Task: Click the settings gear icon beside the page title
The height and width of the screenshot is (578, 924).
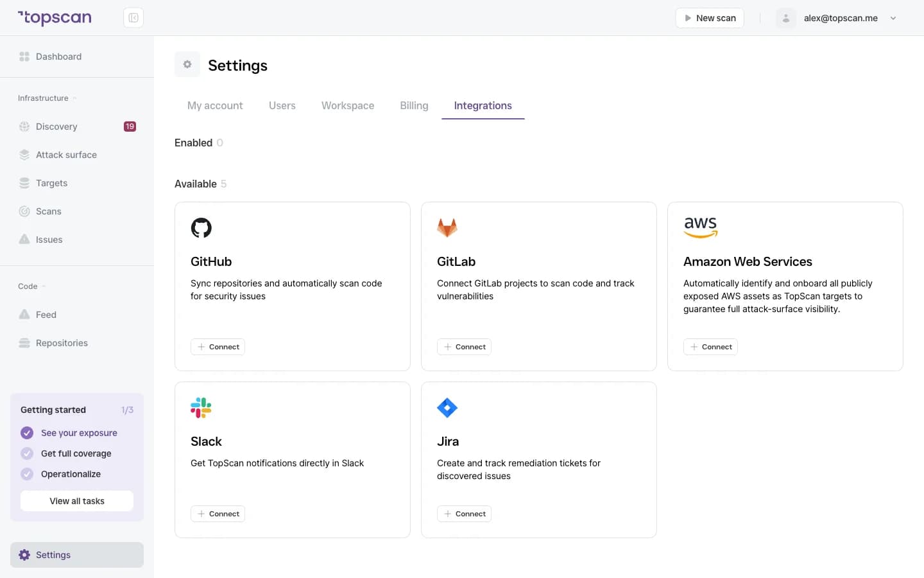Action: 187,64
